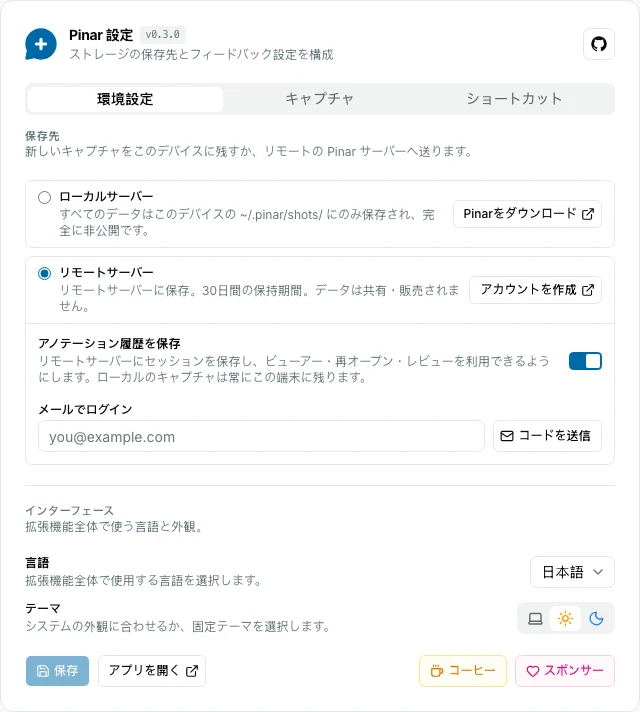Click the インターフェース section heading
The height and width of the screenshot is (712, 640).
69,510
